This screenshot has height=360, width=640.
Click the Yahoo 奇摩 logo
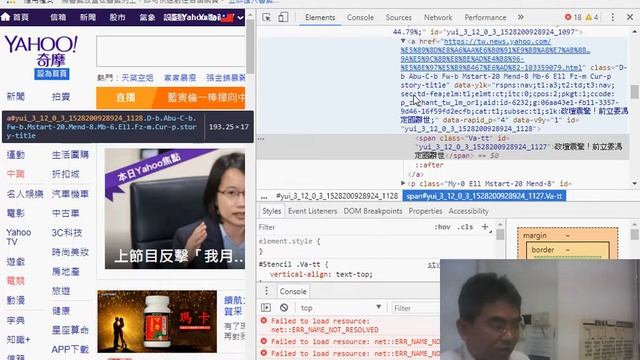pyautogui.click(x=41, y=51)
